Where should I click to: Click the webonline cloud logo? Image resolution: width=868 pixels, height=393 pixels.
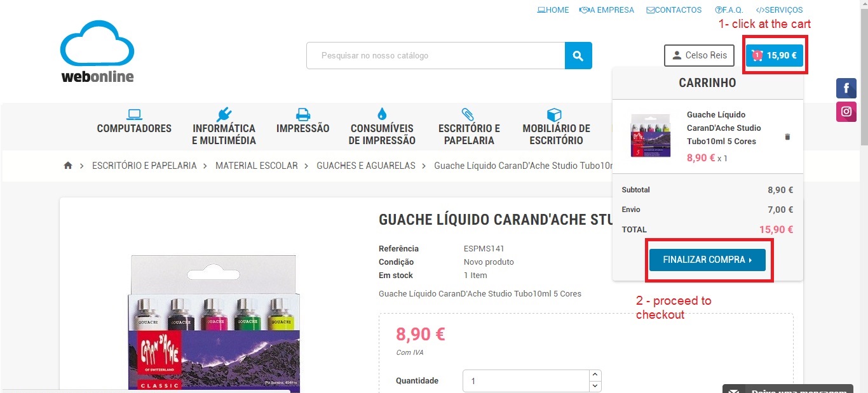(97, 51)
